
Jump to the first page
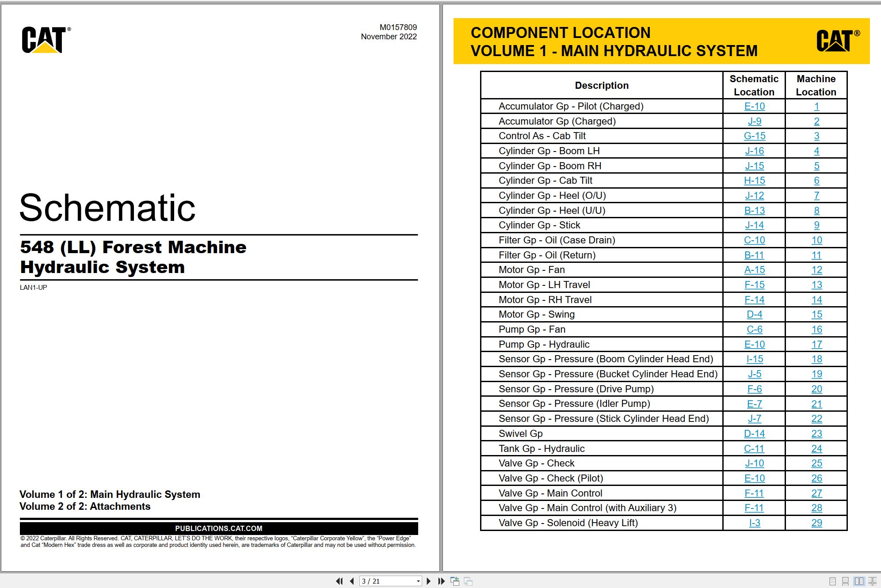(339, 581)
